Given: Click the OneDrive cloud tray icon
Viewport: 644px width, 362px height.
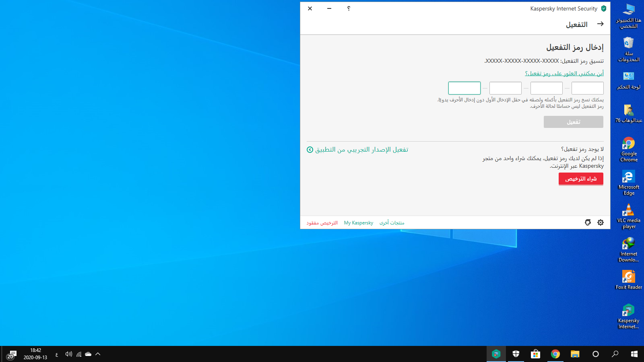Looking at the screenshot, I should pyautogui.click(x=88, y=354).
